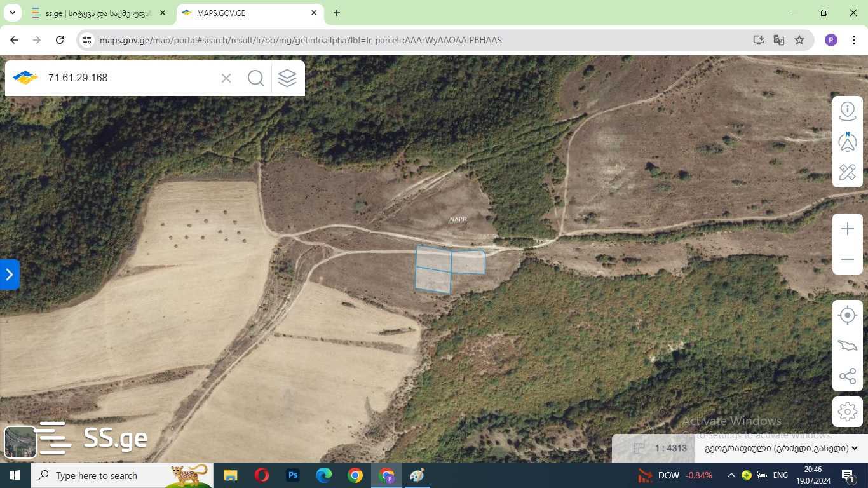Open map settings gear
The width and height of the screenshot is (868, 488).
tap(847, 412)
